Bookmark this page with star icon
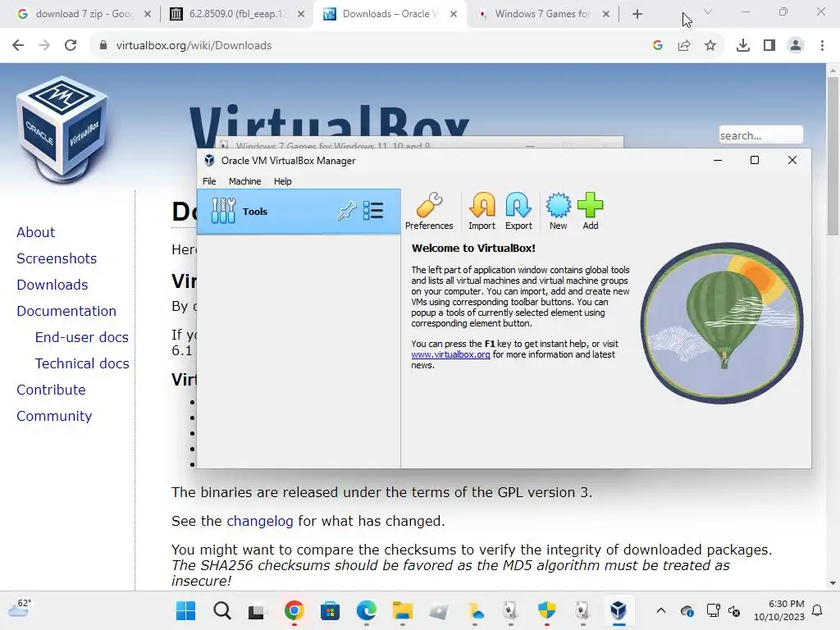 (710, 46)
